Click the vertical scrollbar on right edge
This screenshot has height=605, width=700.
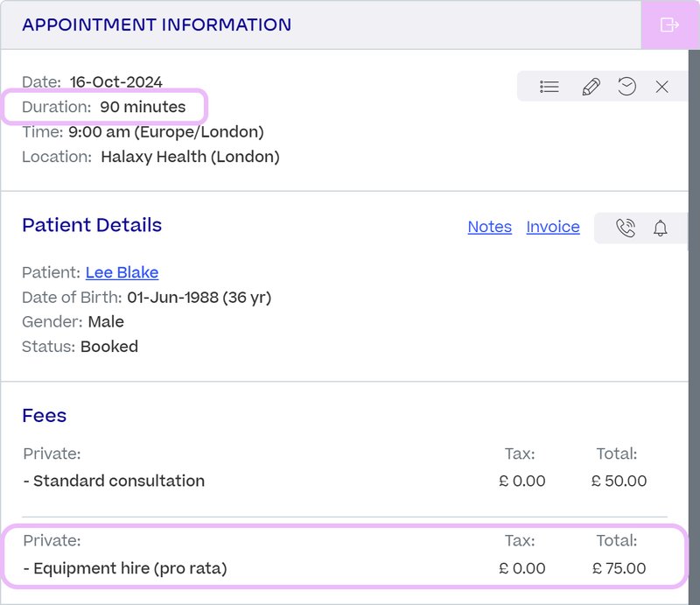point(694,327)
